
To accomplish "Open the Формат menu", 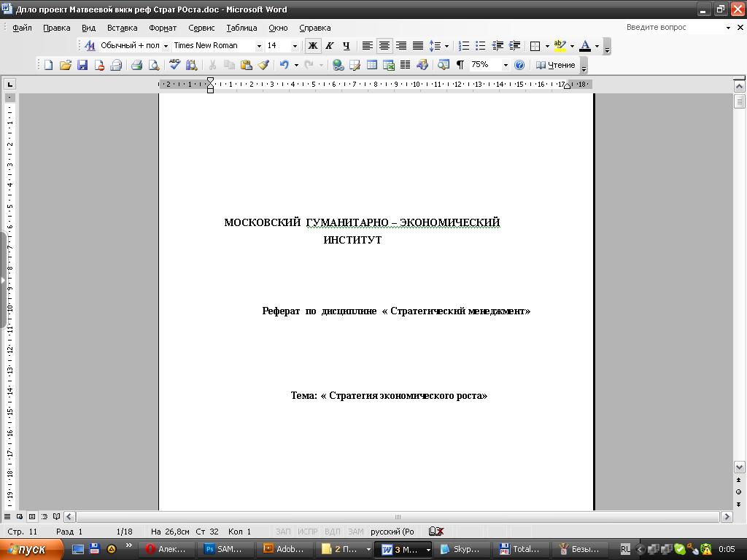I will 163,28.
